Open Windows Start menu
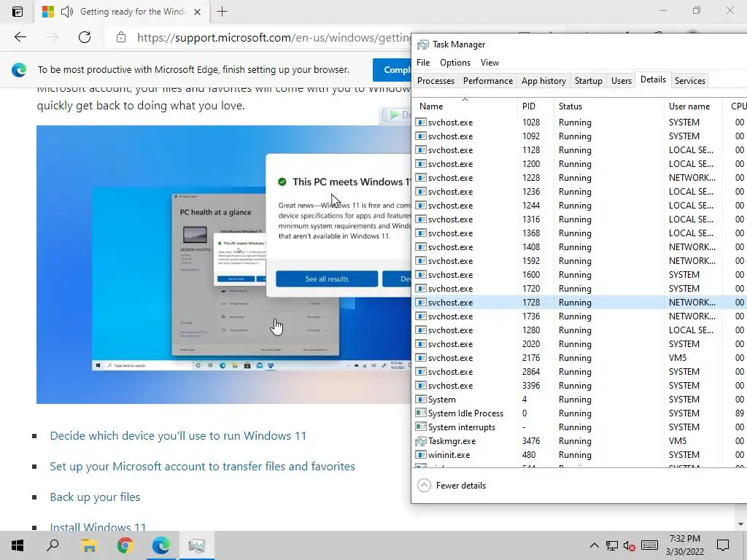Viewport: 747px width, 560px height. [18, 545]
